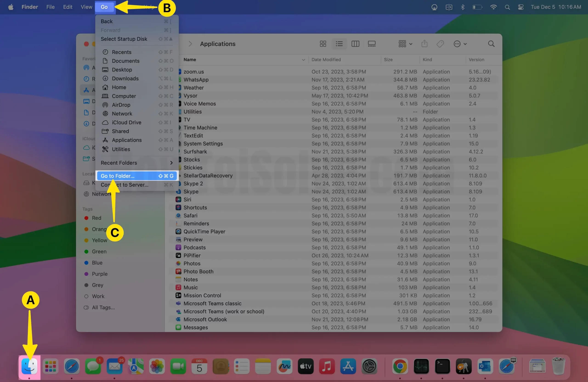
Task: Open Photos app in the Dock
Action: [x=157, y=366]
